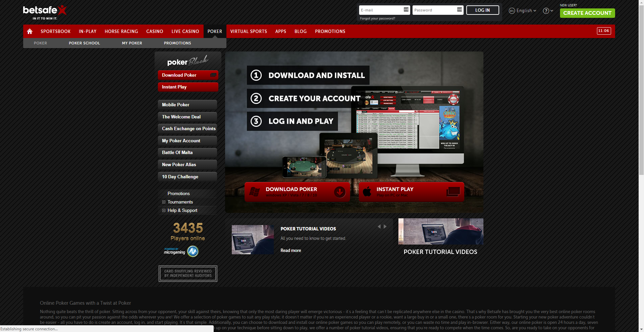Open Battle Of Malta

click(x=187, y=152)
